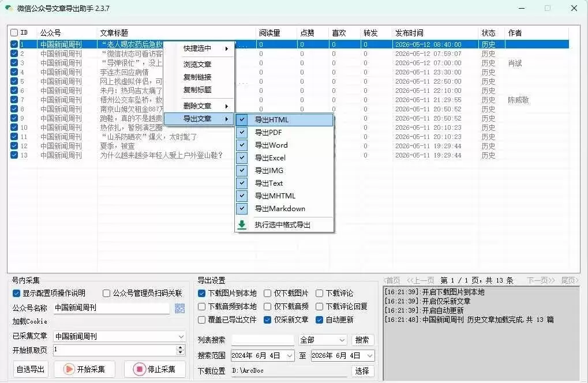Click the app logo in the title bar
588x383 pixels.
9,8
